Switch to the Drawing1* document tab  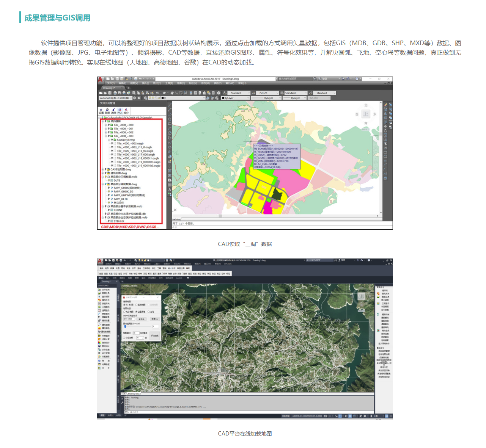109,88
